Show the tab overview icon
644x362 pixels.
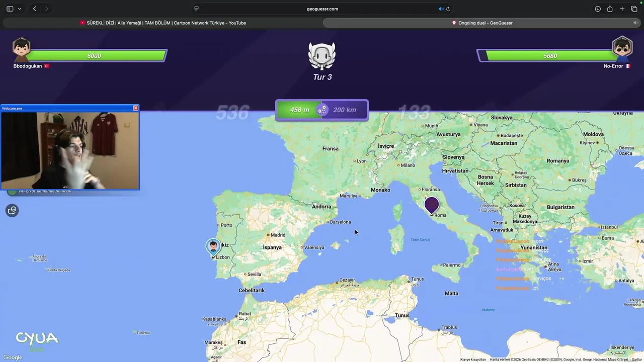pyautogui.click(x=634, y=9)
